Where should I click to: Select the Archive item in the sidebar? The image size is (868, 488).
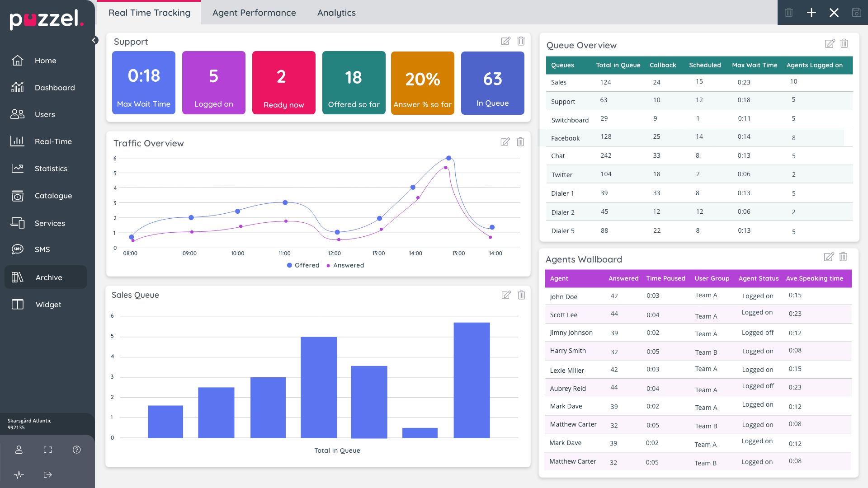click(49, 277)
